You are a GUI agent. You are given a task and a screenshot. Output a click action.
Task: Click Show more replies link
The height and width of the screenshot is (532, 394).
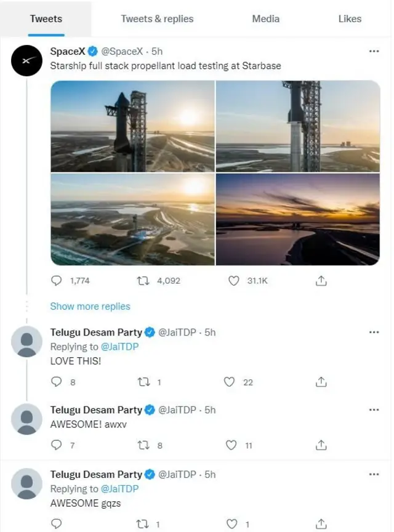(x=90, y=306)
